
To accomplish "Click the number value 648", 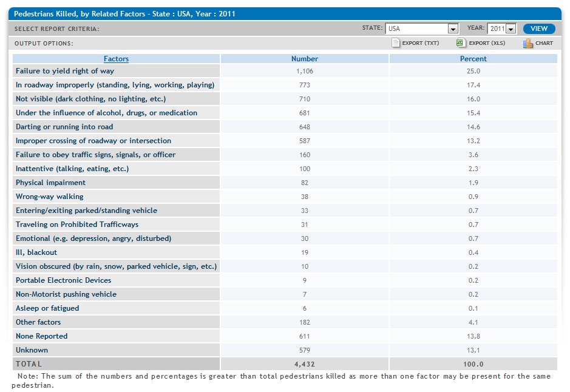I will click(x=305, y=127).
